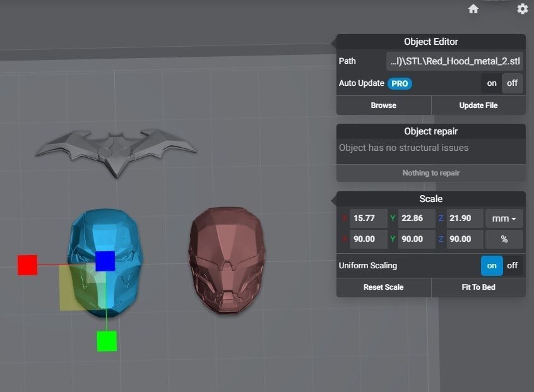The image size is (534, 392).
Task: Click the Path field with Red_Hood_metal_2.stl
Action: click(x=454, y=61)
